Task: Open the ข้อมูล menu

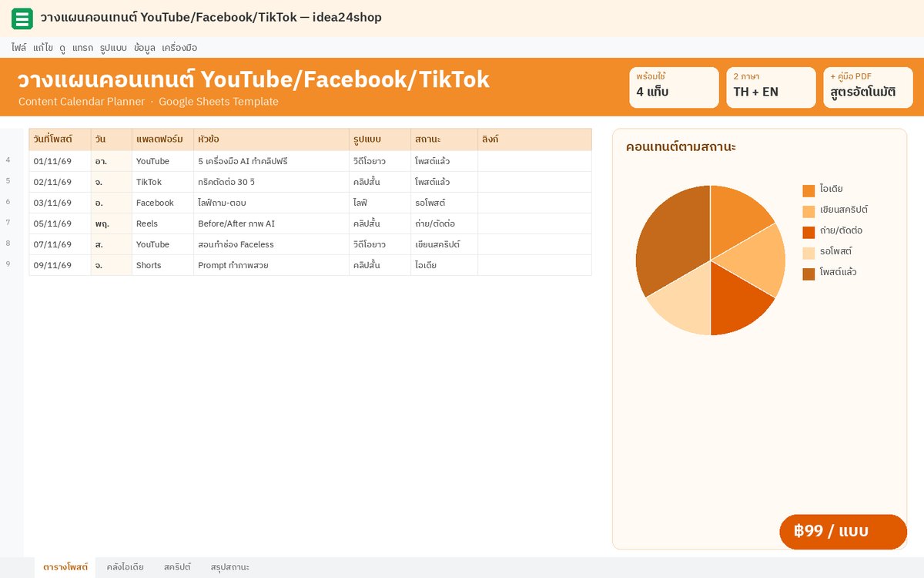Action: point(144,48)
